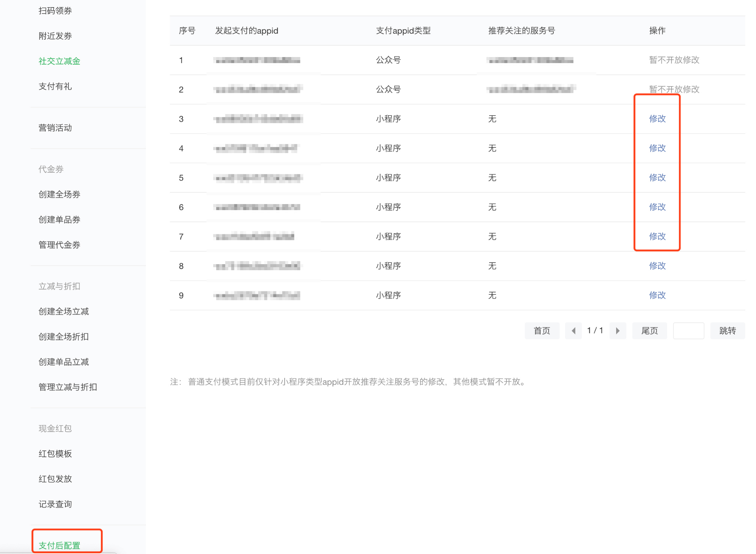Open 支付后配置 in the sidebar
756x554 pixels.
point(59,545)
